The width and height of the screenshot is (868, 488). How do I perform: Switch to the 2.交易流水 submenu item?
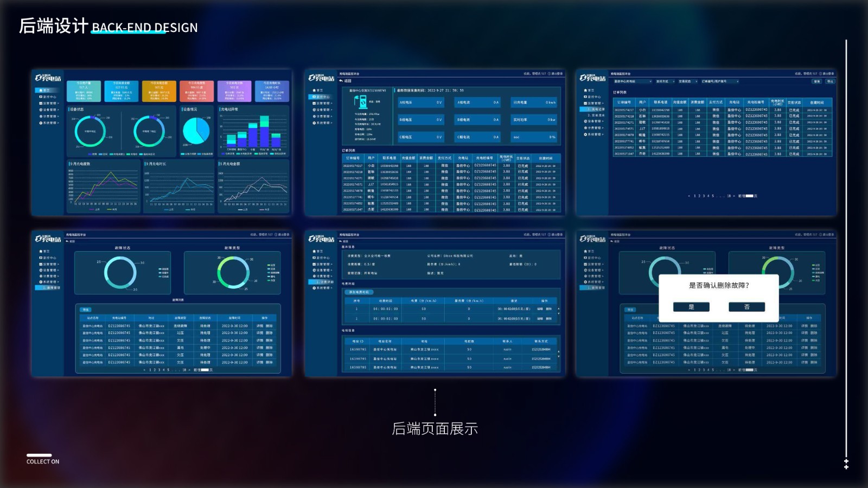[596, 116]
